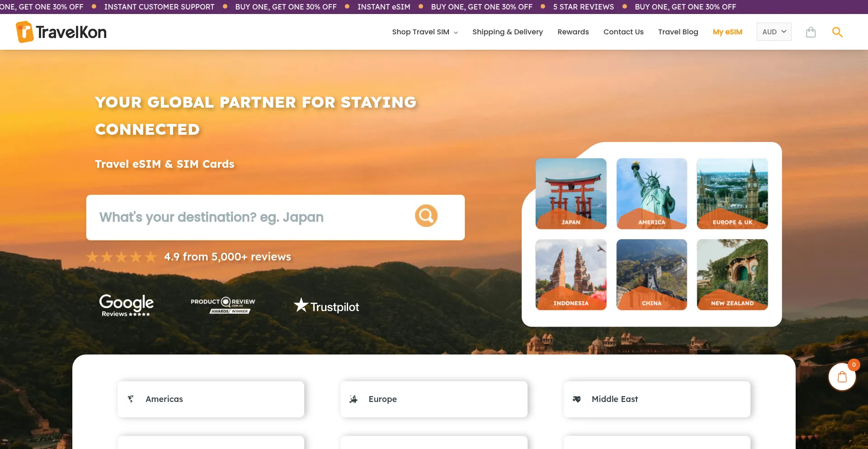This screenshot has width=868, height=449.
Task: Expand the Shop Travel SIM menu
Action: tap(425, 32)
